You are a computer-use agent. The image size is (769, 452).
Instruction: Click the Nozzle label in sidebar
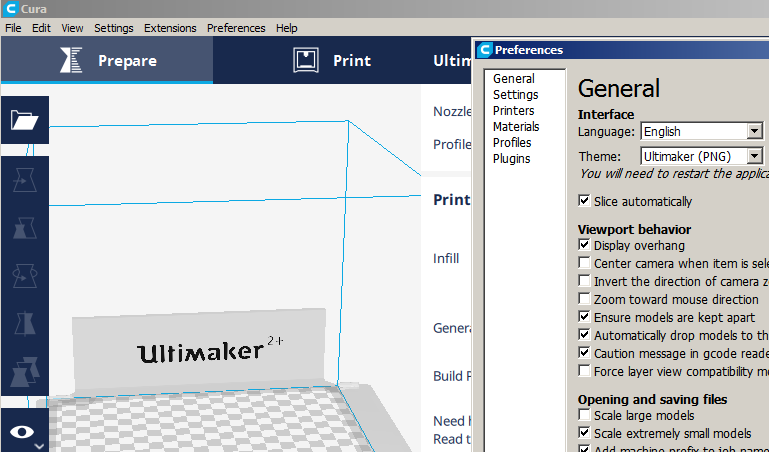[x=452, y=111]
